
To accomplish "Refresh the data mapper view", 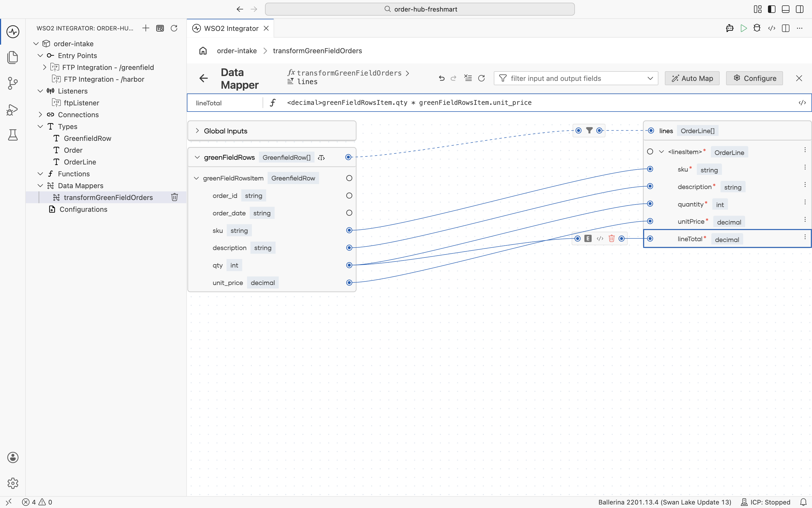I will coord(481,78).
